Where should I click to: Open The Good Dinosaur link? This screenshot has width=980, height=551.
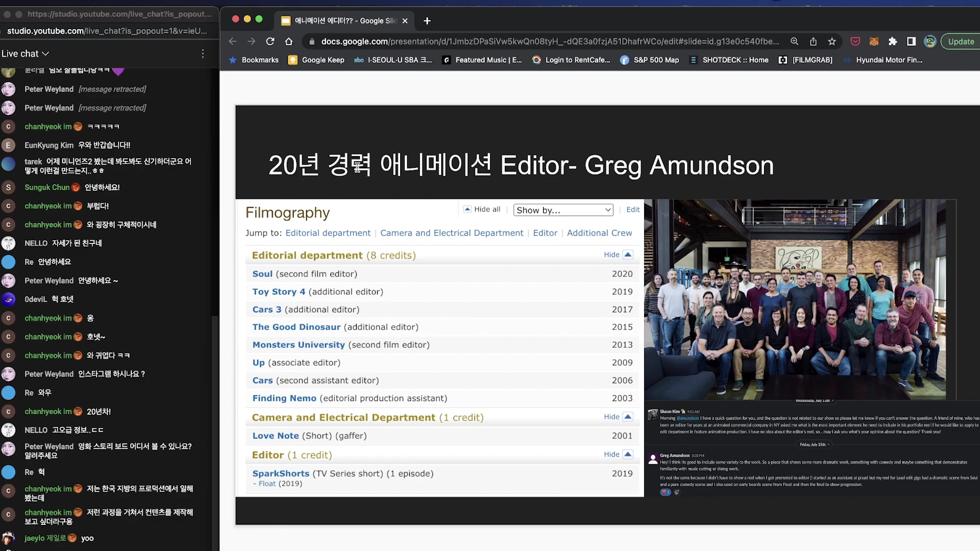(296, 327)
